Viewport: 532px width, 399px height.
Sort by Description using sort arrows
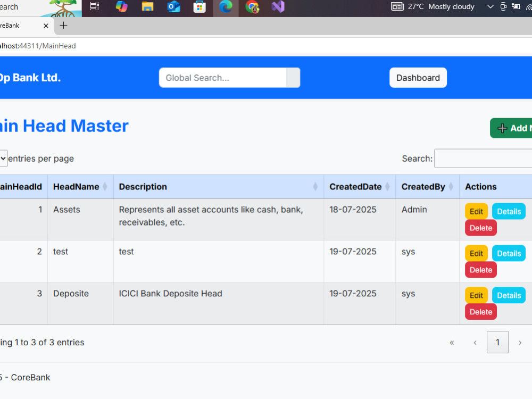[x=315, y=187]
